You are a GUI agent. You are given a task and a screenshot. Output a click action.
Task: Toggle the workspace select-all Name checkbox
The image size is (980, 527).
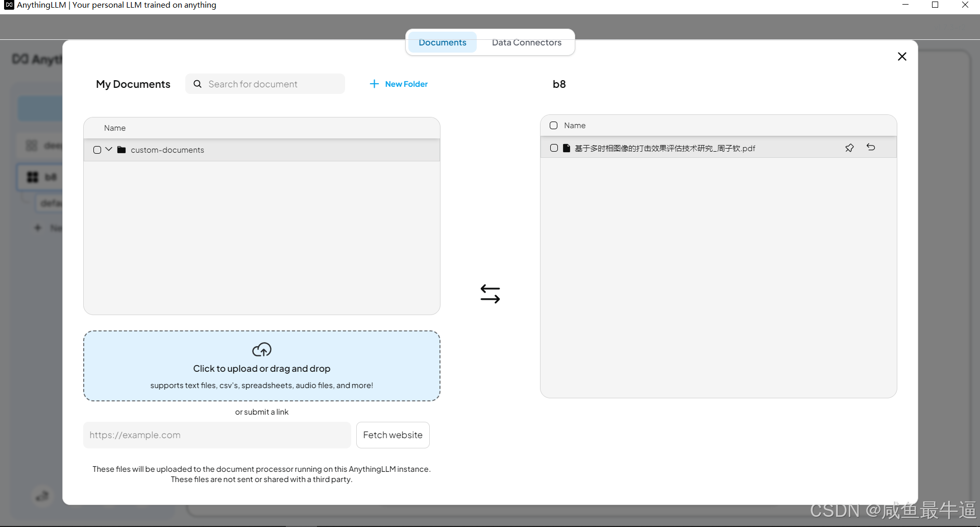(x=553, y=126)
